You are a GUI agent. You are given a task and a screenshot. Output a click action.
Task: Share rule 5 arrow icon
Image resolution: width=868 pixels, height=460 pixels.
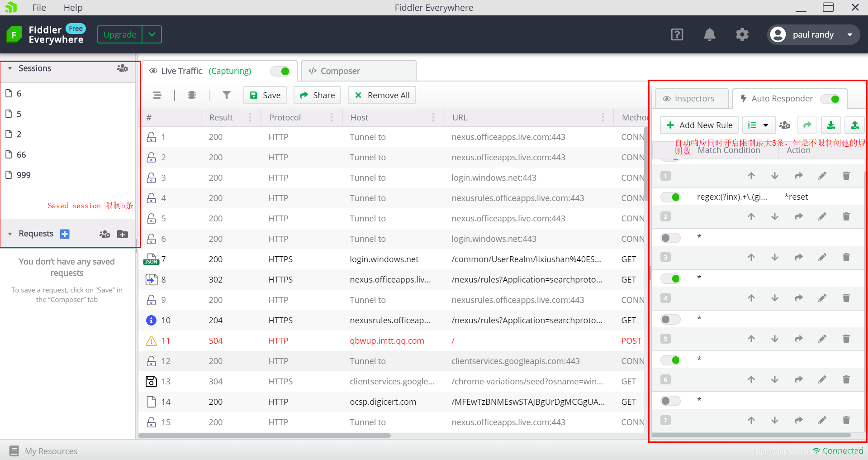[799, 339]
